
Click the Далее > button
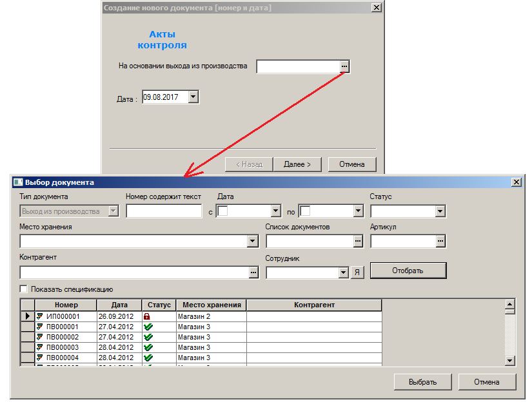(x=297, y=164)
